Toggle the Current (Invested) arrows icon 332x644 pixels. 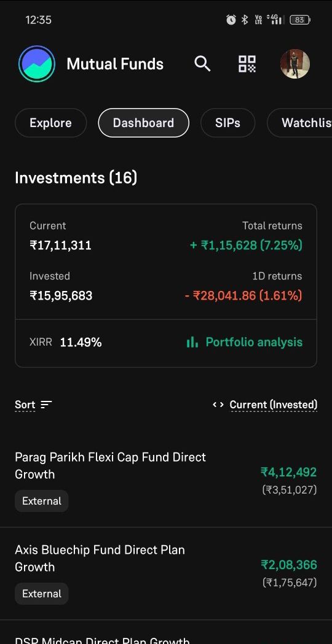tap(218, 405)
